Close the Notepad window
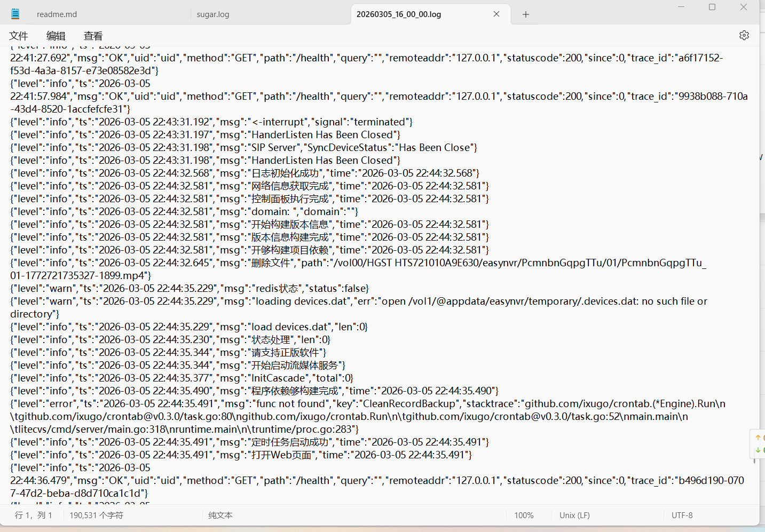Image resolution: width=765 pixels, height=532 pixels. pyautogui.click(x=744, y=7)
